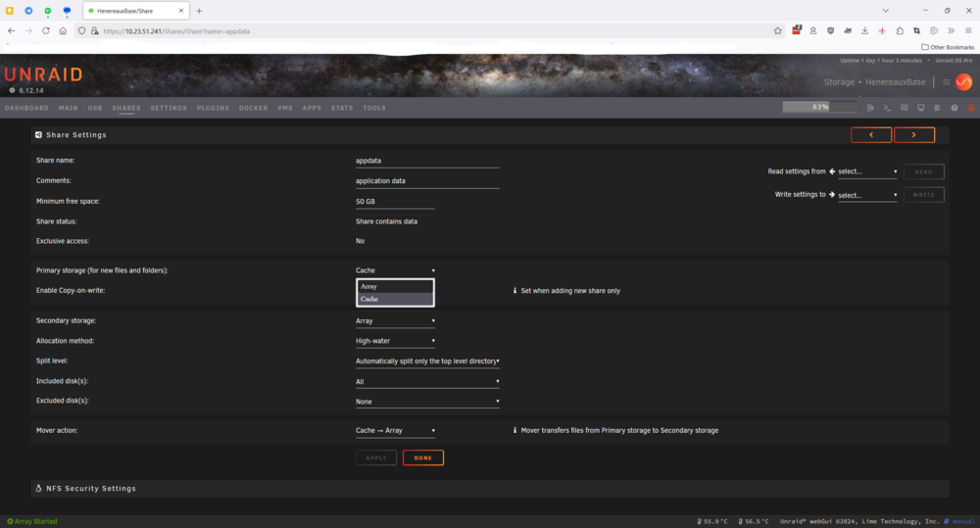Viewport: 980px width, 528px height.
Task: Open the hamburger menu beside HenereauxBase
Action: (947, 82)
